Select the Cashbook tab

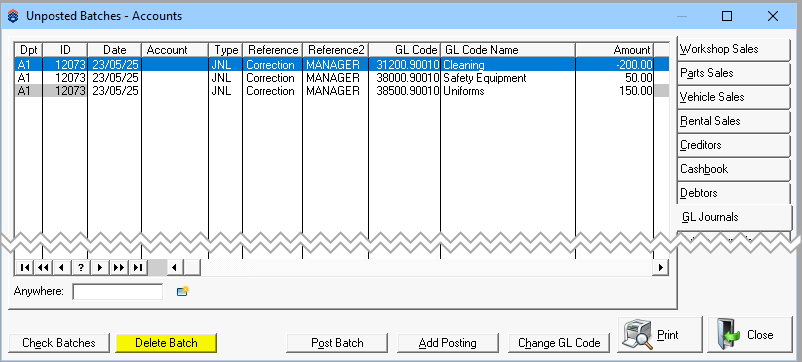(x=733, y=169)
